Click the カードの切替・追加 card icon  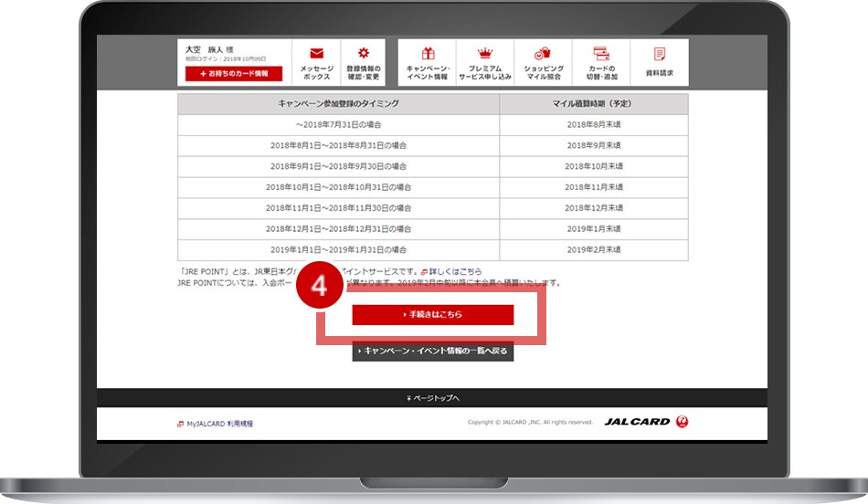pos(600,54)
